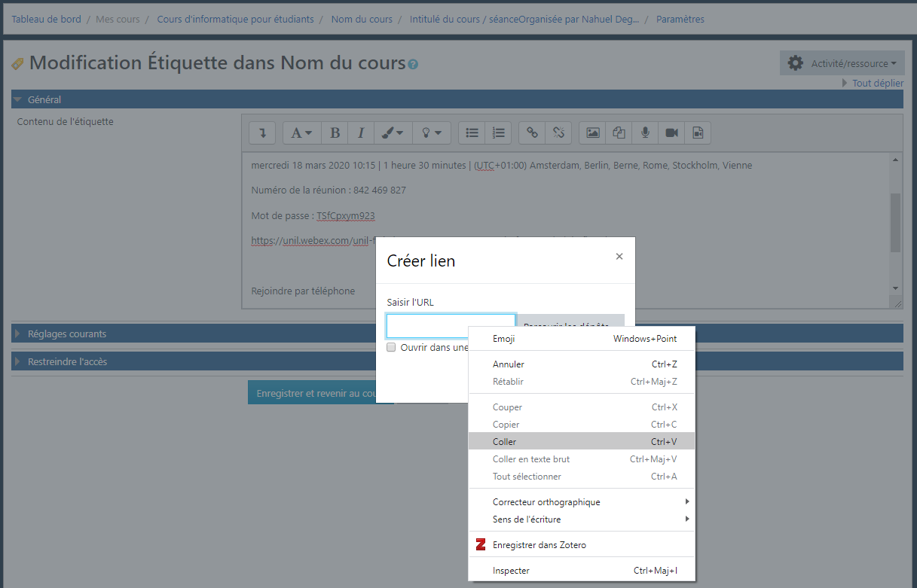Select Coller from the context menu
Viewport: 917px width, 588px height.
click(x=505, y=441)
